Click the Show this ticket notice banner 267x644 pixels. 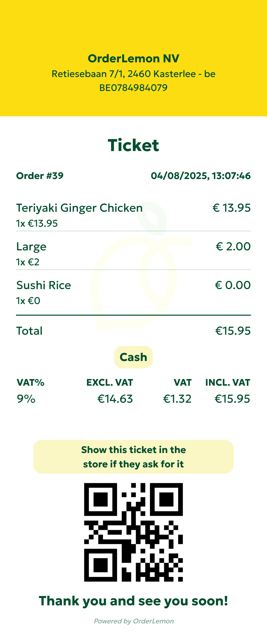[133, 457]
